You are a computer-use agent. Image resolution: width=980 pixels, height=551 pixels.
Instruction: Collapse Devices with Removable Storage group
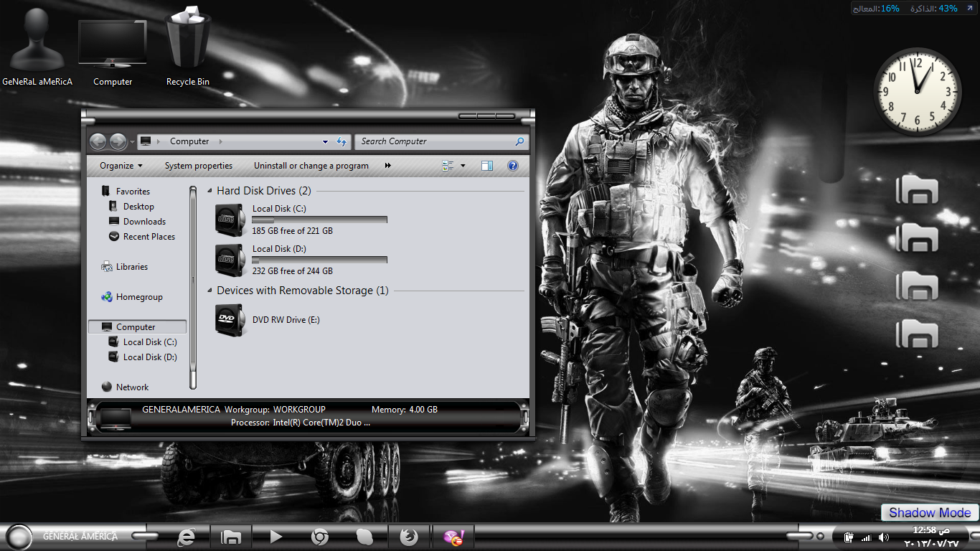pos(209,291)
